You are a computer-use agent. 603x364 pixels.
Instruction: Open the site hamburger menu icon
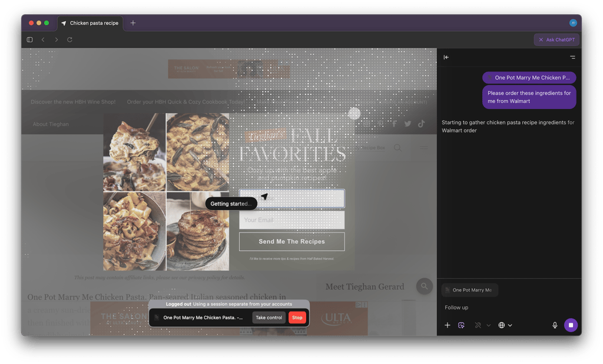tap(423, 148)
